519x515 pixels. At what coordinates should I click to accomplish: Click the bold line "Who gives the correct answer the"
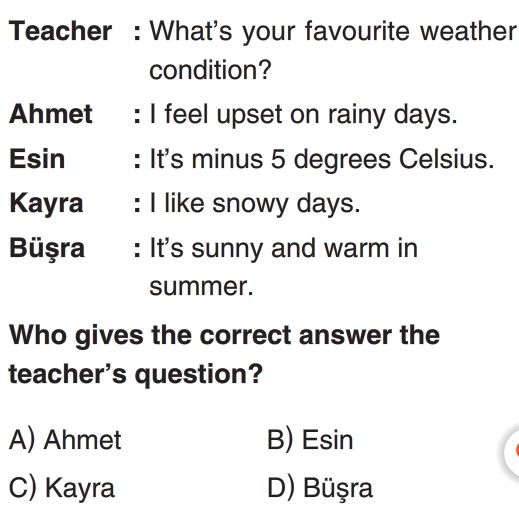click(x=224, y=336)
